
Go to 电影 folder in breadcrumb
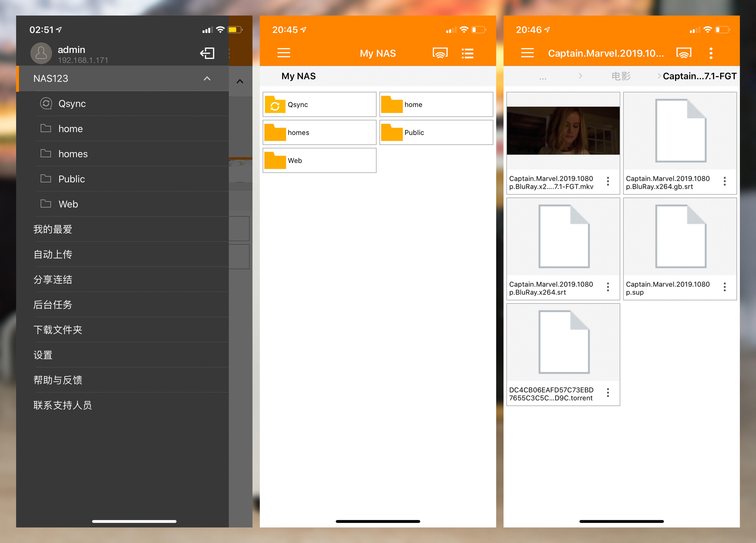(x=621, y=76)
